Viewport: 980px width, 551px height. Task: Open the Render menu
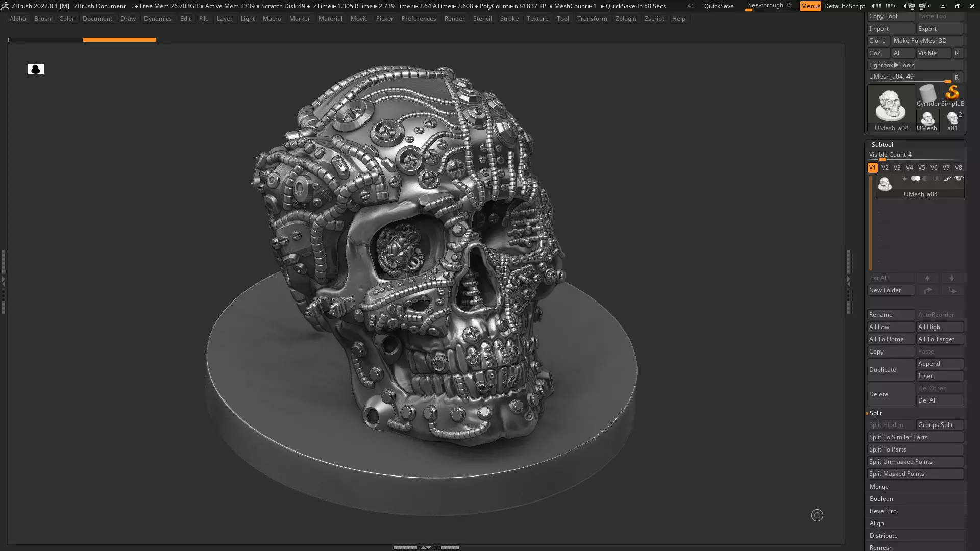[x=454, y=19]
